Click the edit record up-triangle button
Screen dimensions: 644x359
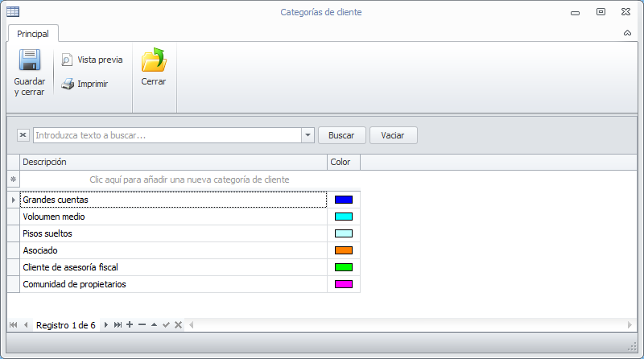pyautogui.click(x=154, y=324)
